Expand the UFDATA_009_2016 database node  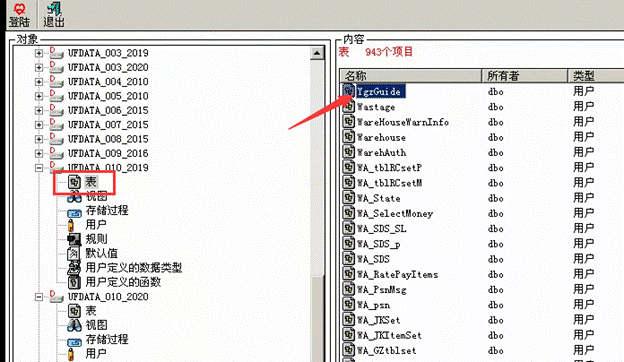39,153
